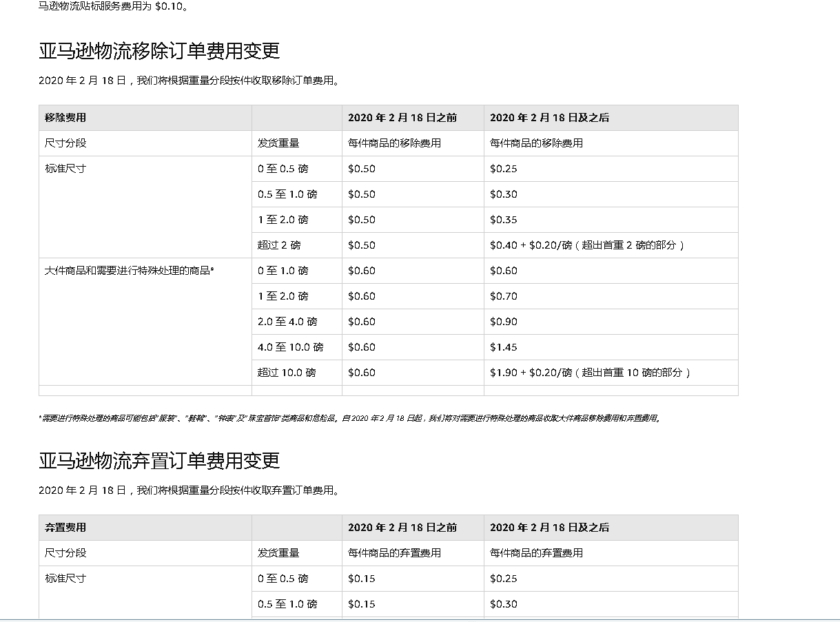Click 每件商品的弃置费用 cell under 之前 column
840x622 pixels.
(x=413, y=553)
